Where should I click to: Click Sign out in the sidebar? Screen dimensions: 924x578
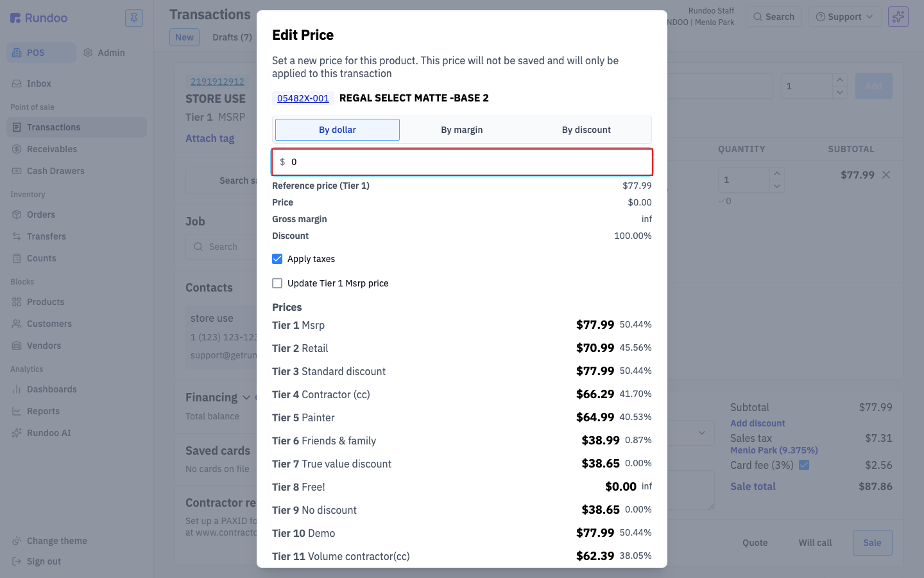(77, 561)
